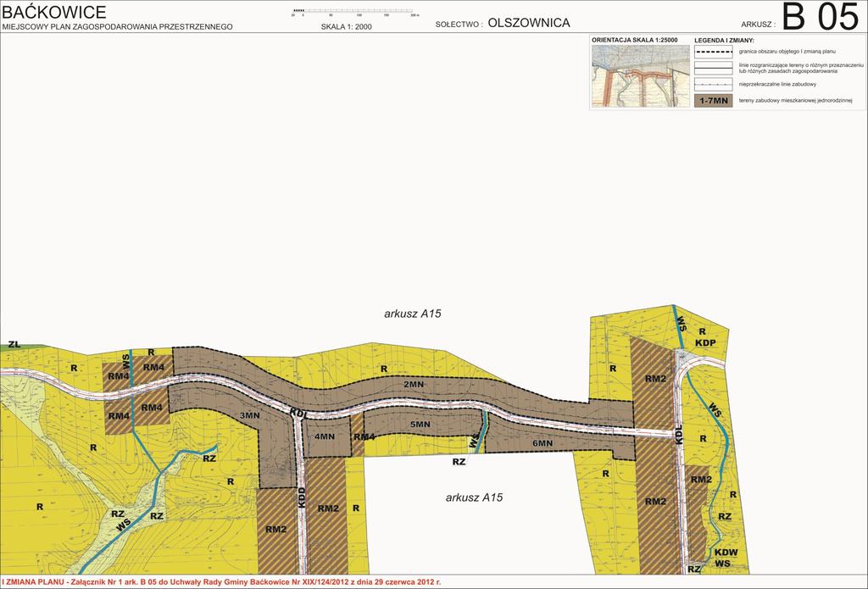Click the 'RZ' label below the 5MN zone
868x589 pixels.
[459, 462]
